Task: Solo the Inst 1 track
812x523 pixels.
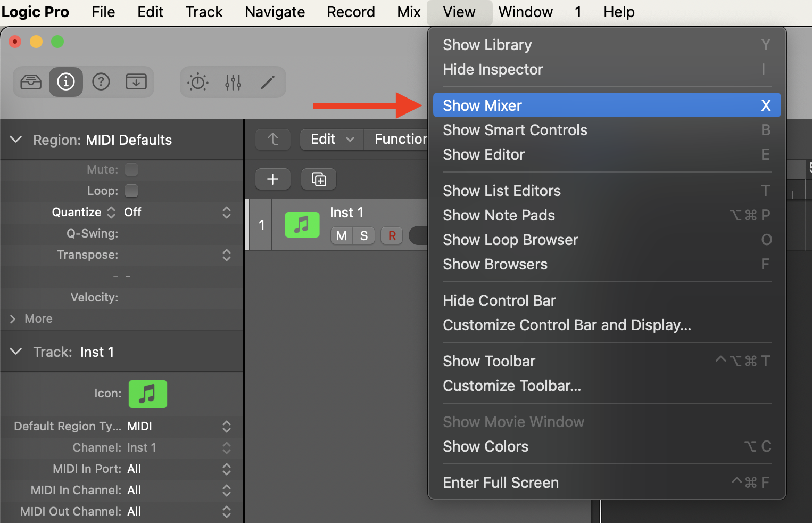Action: [x=364, y=235]
